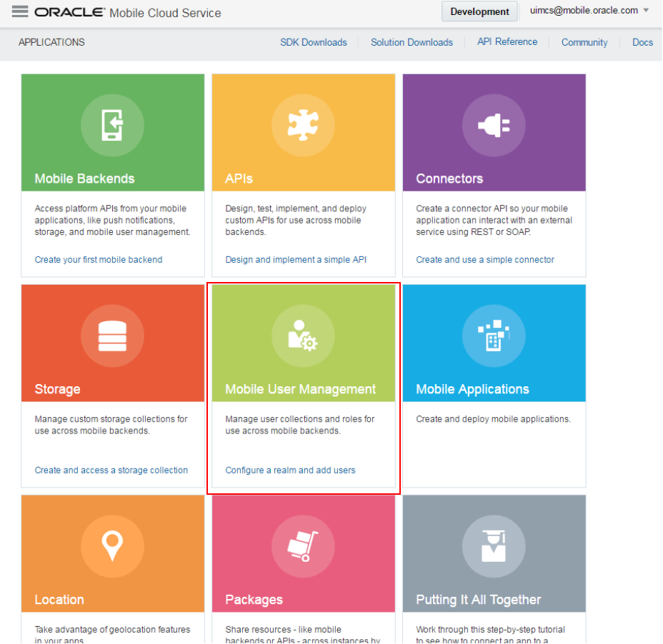Click the Mobile Cloud Service product title
The height and width of the screenshot is (644, 663).
pos(165,13)
